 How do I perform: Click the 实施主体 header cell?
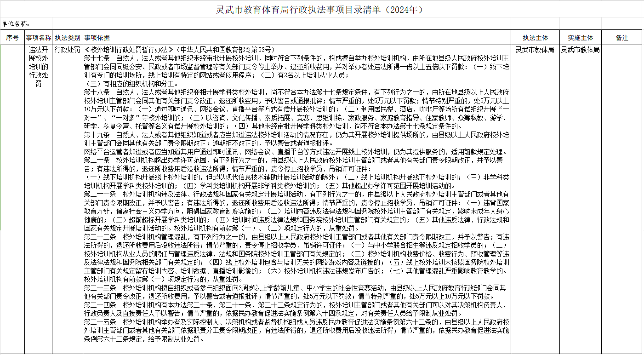pyautogui.click(x=580, y=38)
